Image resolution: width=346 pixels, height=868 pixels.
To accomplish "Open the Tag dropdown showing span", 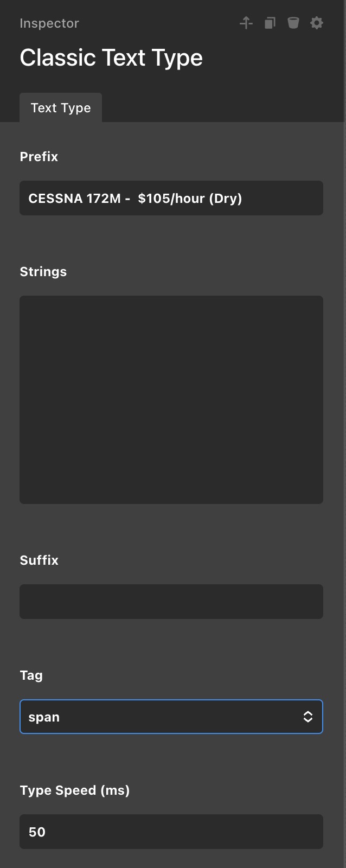I will [x=163, y=717].
